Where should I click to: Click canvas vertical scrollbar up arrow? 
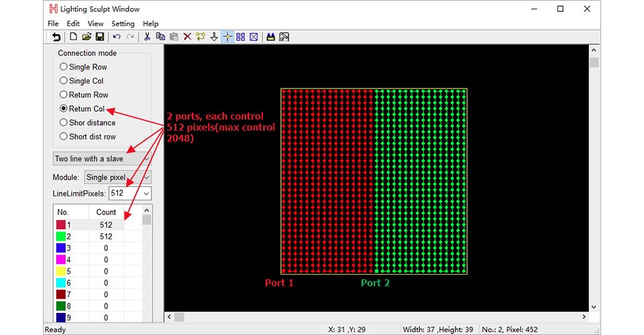(594, 50)
